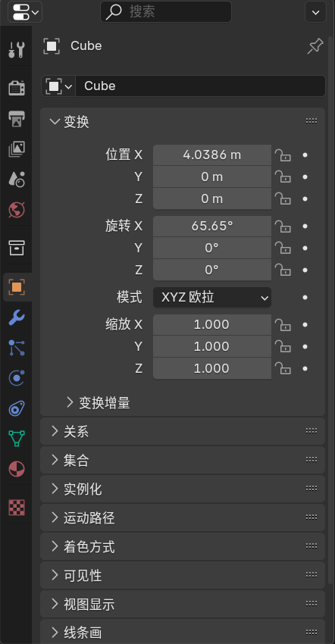This screenshot has width=335, height=644.
Task: Click 位置 X value 4.0386 m
Action: click(x=212, y=155)
